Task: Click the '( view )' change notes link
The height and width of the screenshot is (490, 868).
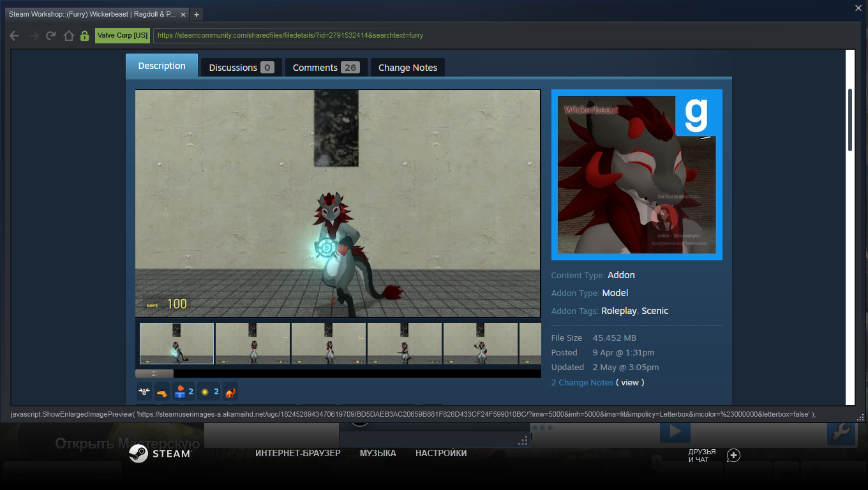Action: (x=630, y=383)
